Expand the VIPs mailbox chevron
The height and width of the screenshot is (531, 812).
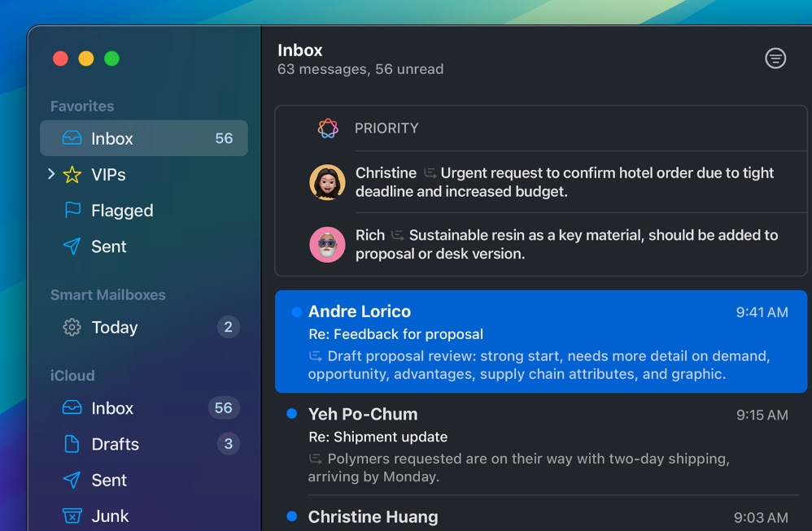tap(51, 174)
